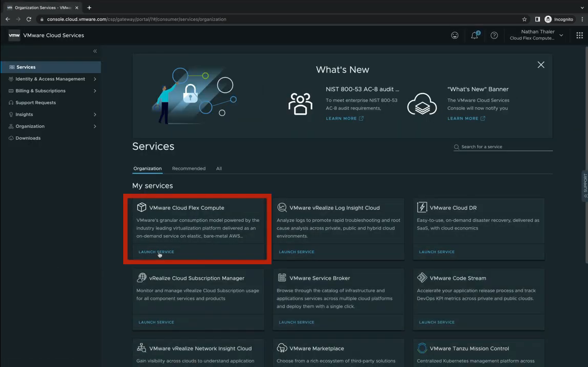Launch the VMware Code Stream service

click(x=437, y=322)
